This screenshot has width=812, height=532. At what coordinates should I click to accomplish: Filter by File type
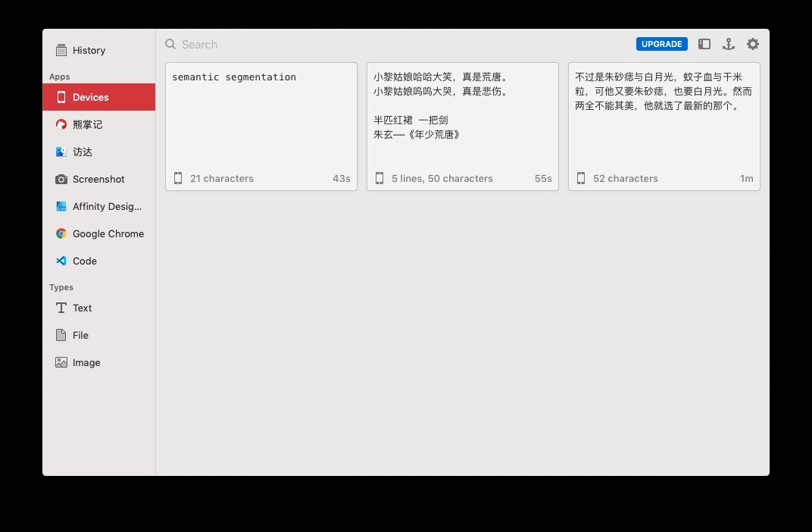[99, 335]
